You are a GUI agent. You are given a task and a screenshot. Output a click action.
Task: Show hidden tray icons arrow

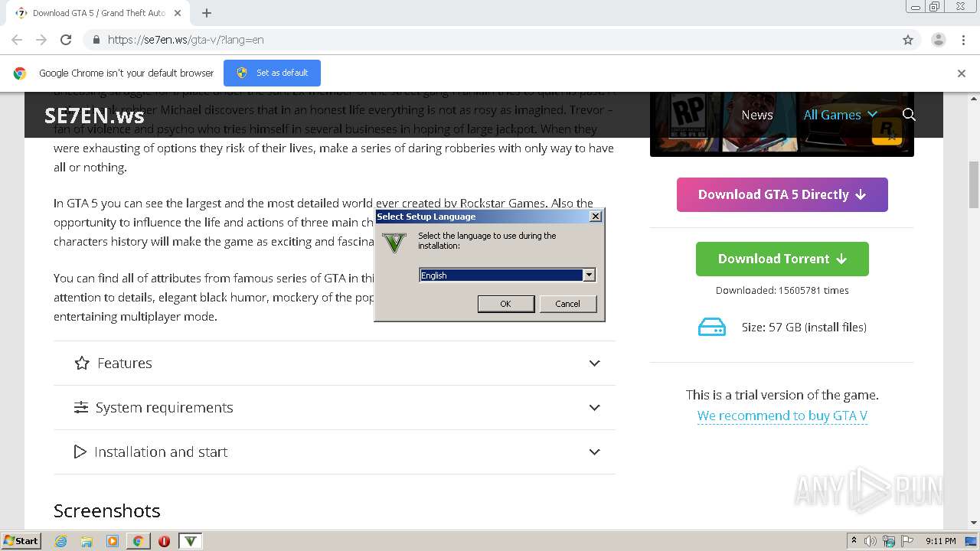854,541
